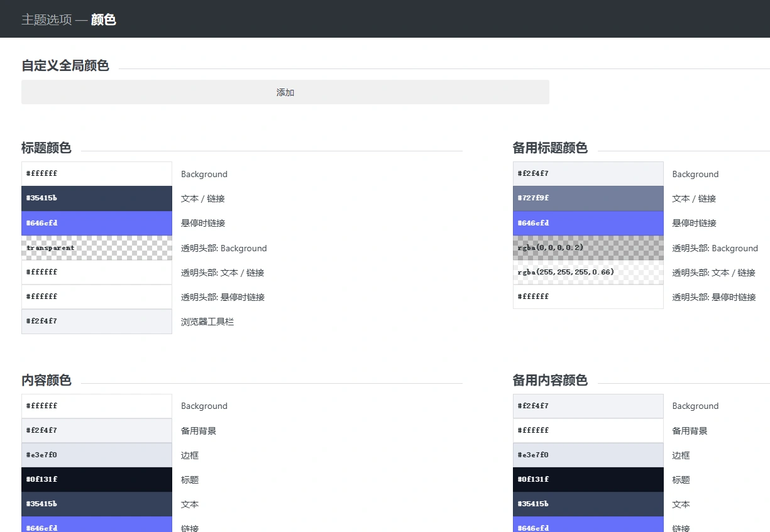
Task: Select the #35415b 文本 / 链接 swatch
Action: coord(96,198)
